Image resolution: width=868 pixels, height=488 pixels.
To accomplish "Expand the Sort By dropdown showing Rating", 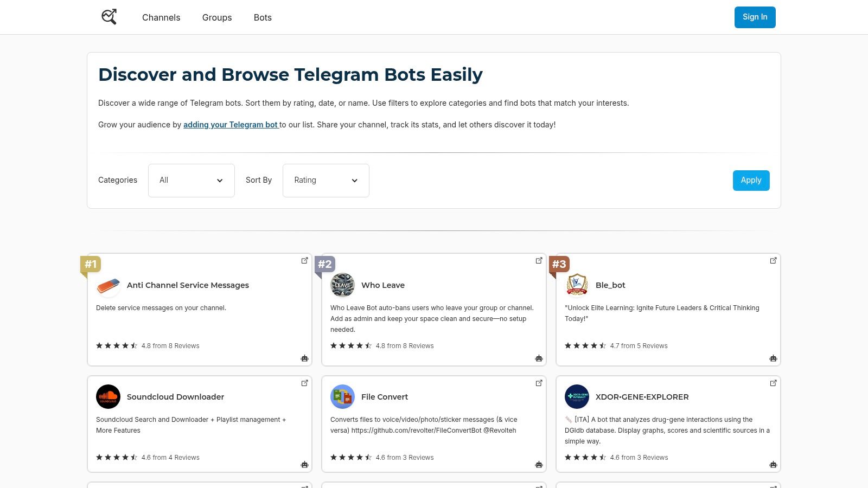I will coord(326,181).
